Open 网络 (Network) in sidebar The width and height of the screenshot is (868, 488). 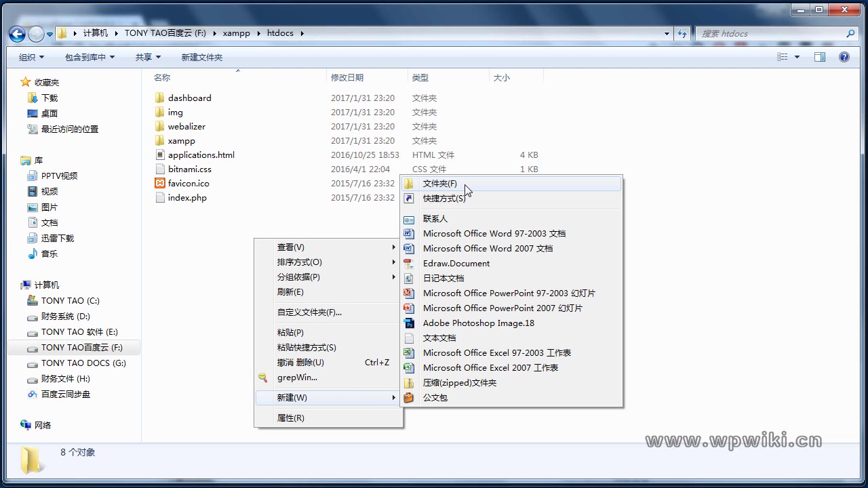(43, 425)
